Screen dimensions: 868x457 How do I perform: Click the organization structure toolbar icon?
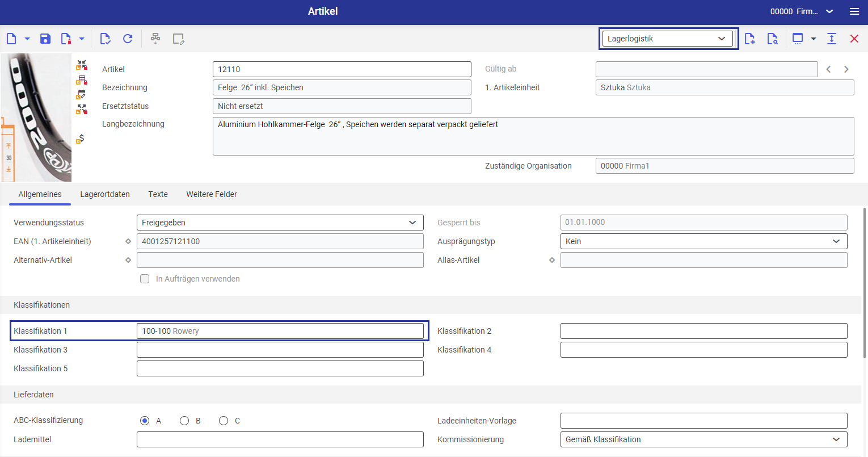pyautogui.click(x=155, y=39)
